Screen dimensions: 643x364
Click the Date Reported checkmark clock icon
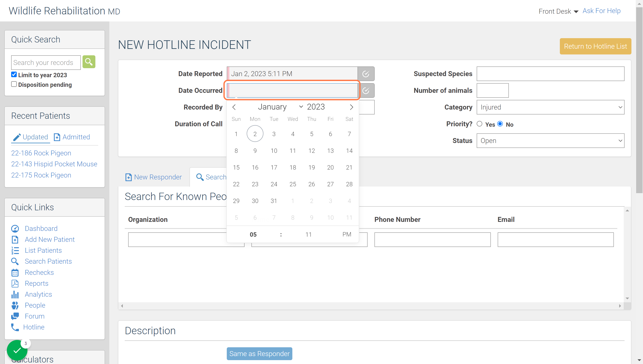coord(366,74)
